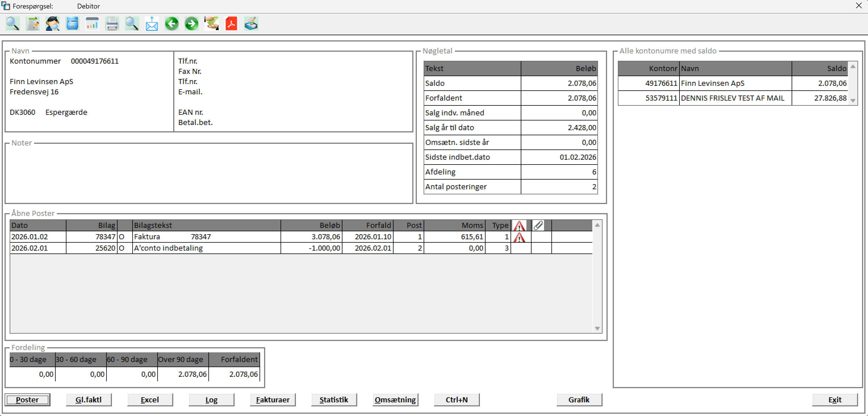Select the Faktura 78347 row text
This screenshot has width=868, height=416.
[x=172, y=237]
